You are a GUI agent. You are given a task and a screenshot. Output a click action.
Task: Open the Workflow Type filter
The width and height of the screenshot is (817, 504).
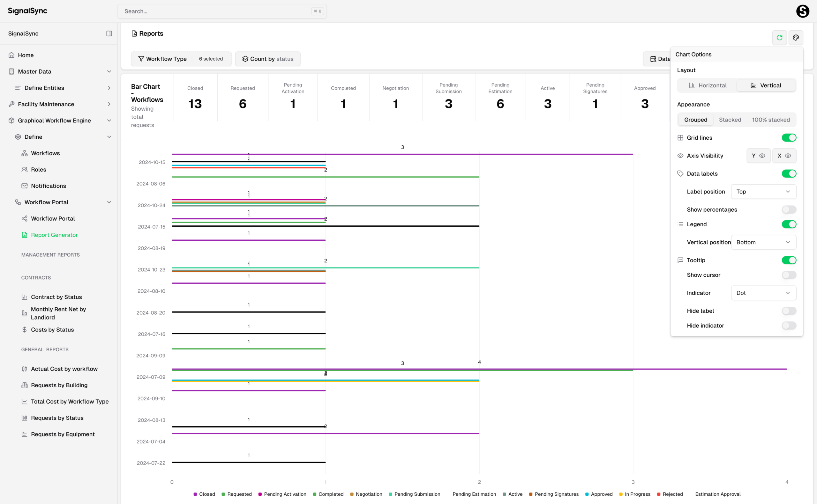166,59
